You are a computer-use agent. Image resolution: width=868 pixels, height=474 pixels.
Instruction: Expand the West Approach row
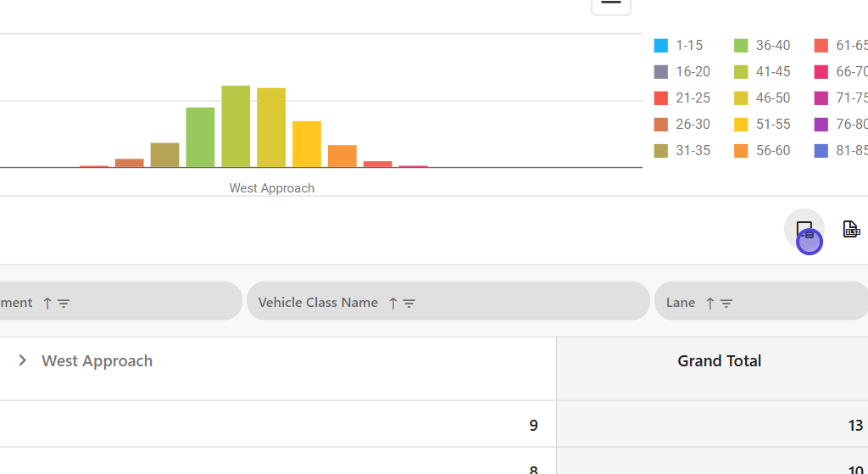(x=23, y=360)
